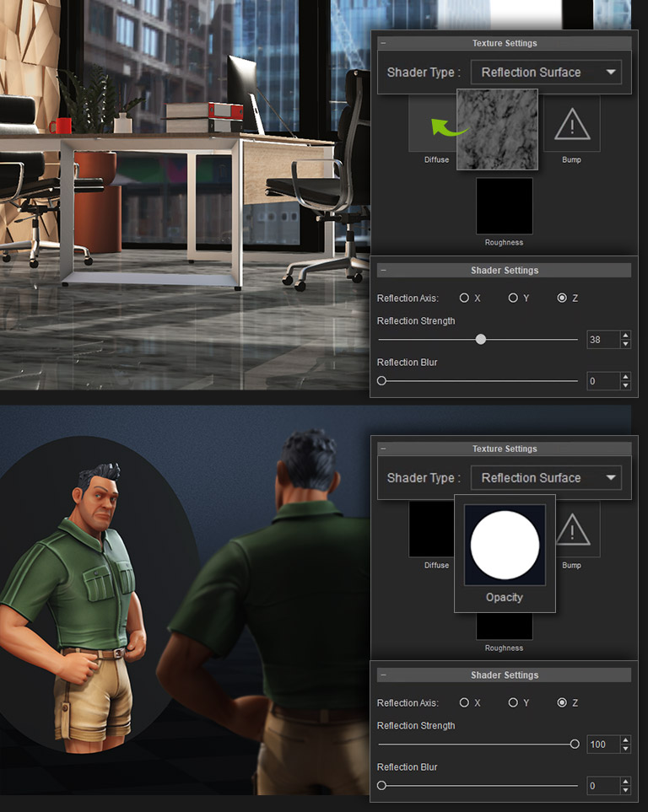Select X reflection axis in top panel
The height and width of the screenshot is (812, 648).
pos(464,298)
